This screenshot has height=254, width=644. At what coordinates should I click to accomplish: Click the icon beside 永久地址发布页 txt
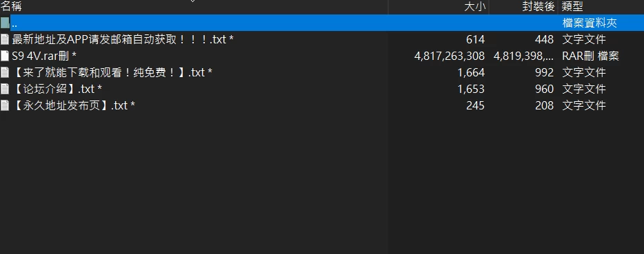(x=5, y=105)
